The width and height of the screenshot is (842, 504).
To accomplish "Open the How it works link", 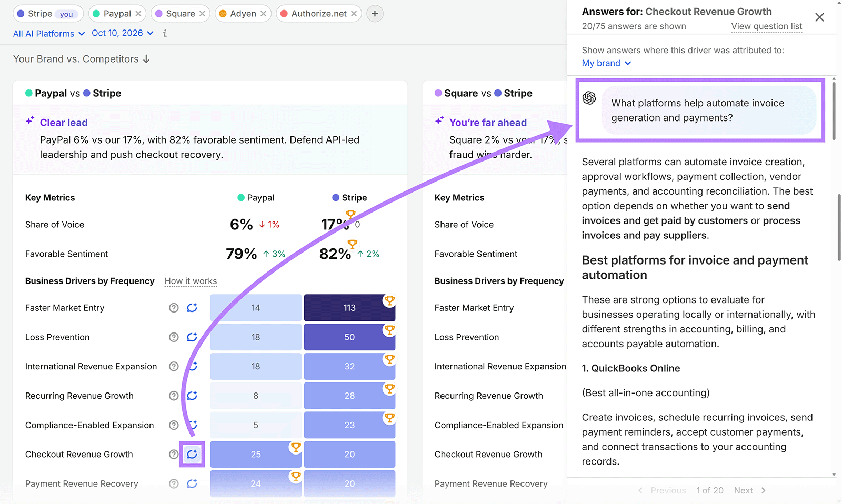I will point(191,281).
